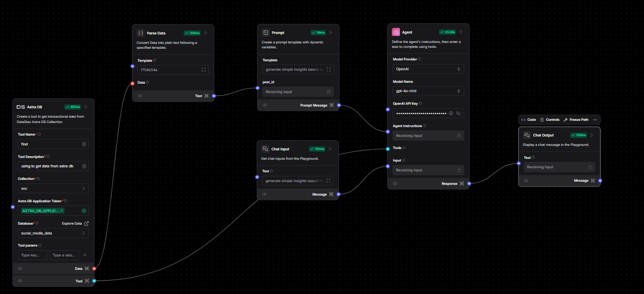Add a Tool params row with plus icon
Image resolution: width=644 pixels, height=294 pixels.
(85, 255)
